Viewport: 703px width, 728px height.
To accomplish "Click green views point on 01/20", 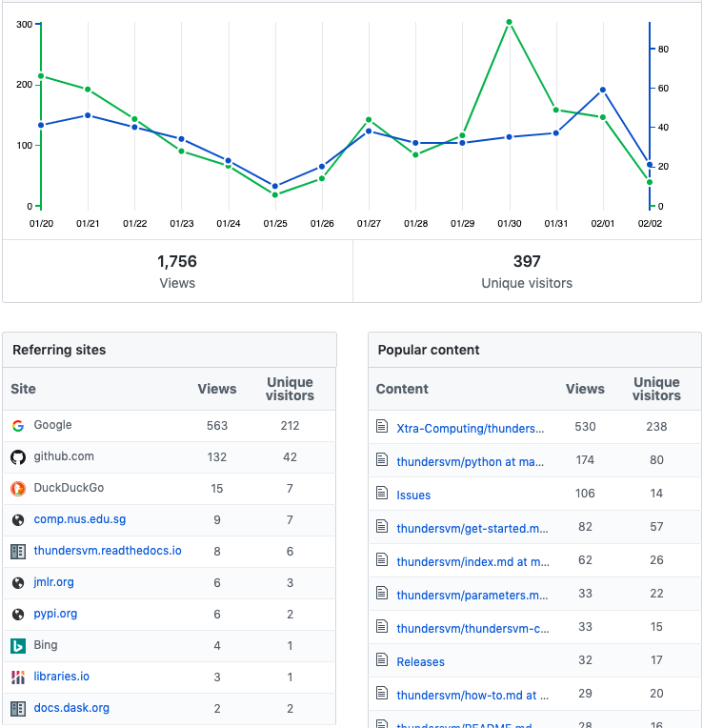I will pyautogui.click(x=41, y=76).
